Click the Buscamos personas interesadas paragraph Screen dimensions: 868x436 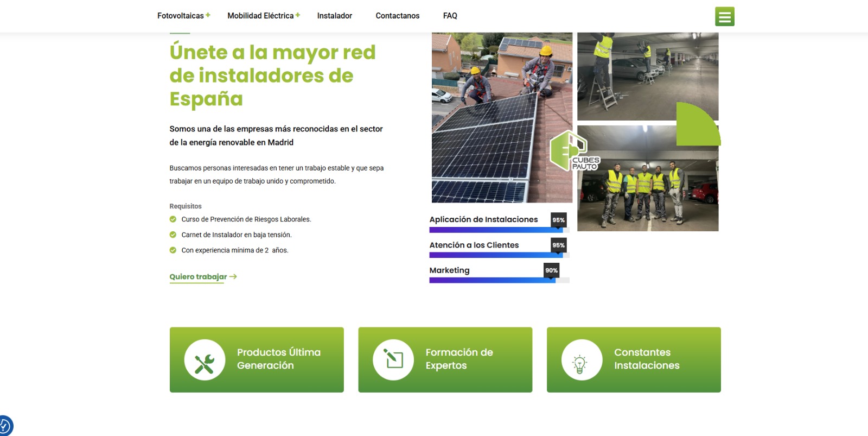[277, 174]
